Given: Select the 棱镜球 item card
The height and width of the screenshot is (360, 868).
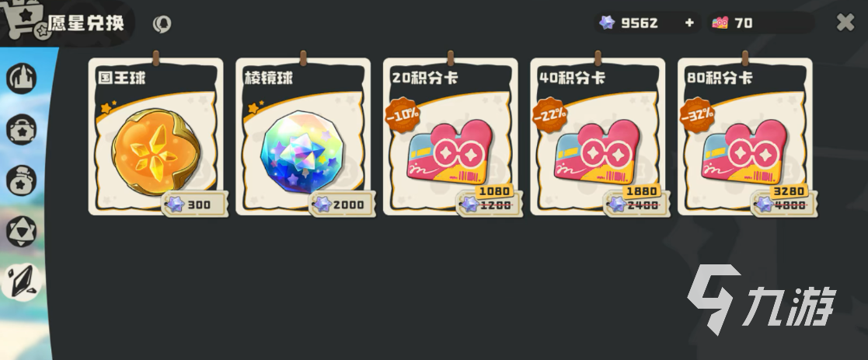Looking at the screenshot, I should click(x=303, y=136).
